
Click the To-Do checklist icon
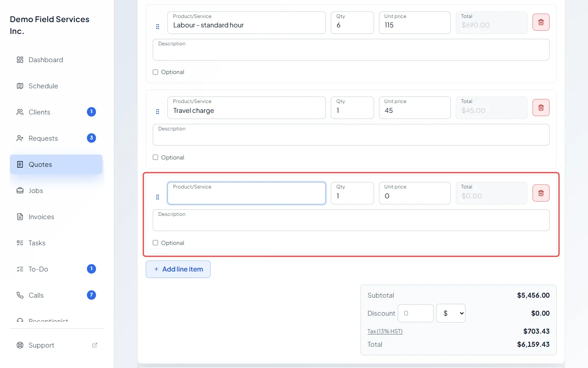[20, 269]
